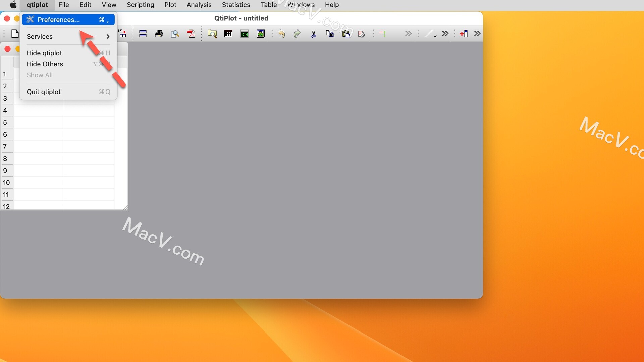Click the disabled lines-with-exclamation toolbar icon
This screenshot has height=362, width=644.
(x=382, y=34)
